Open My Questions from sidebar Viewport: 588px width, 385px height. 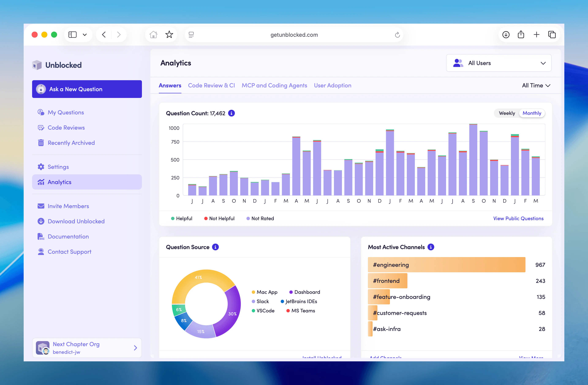point(66,112)
